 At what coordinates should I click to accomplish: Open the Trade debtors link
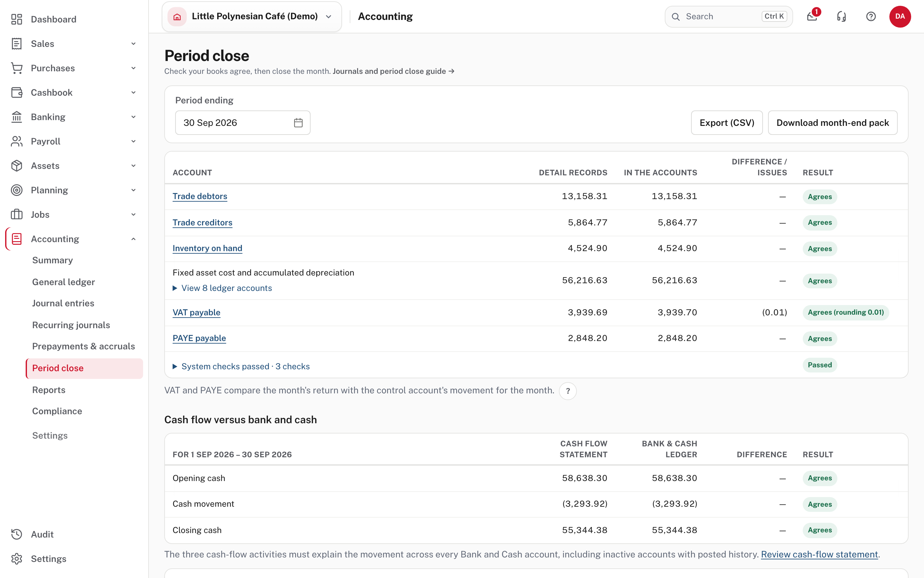tap(200, 196)
